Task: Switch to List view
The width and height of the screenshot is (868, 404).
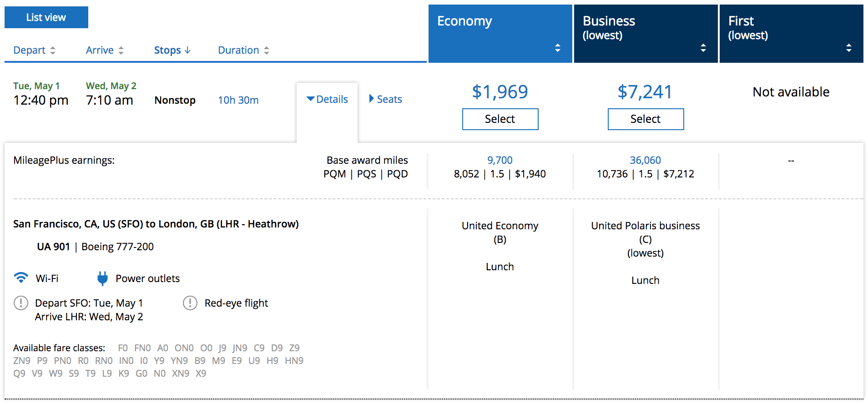Action: [46, 17]
